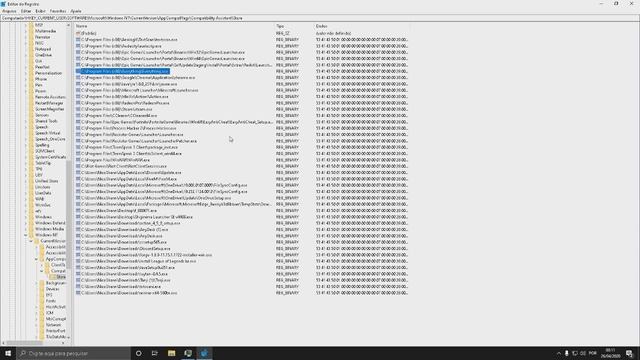
Task: Show hidden system tray icons
Action: tap(559, 353)
